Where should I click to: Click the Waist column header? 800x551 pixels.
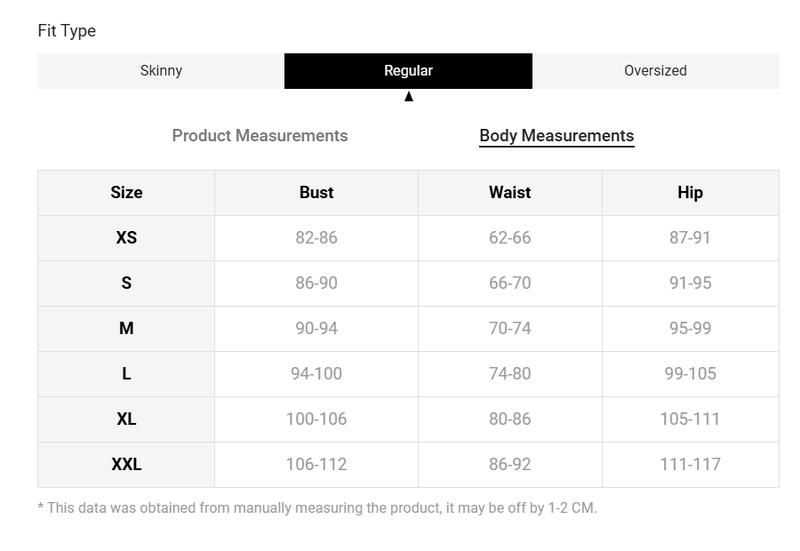pos(510,193)
